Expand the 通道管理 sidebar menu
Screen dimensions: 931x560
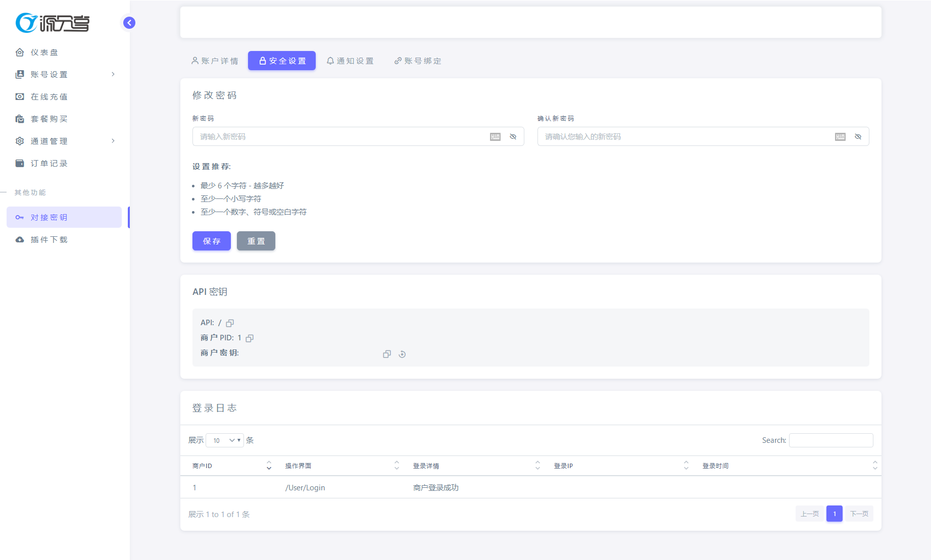pos(66,141)
